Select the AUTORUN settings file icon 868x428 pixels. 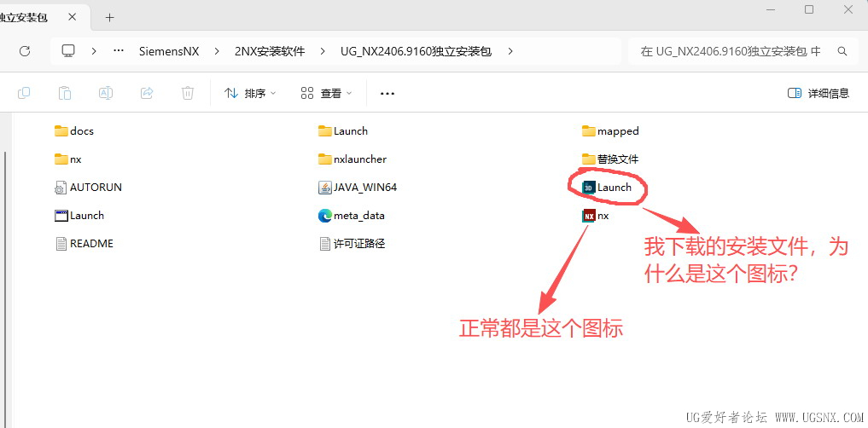tap(61, 188)
